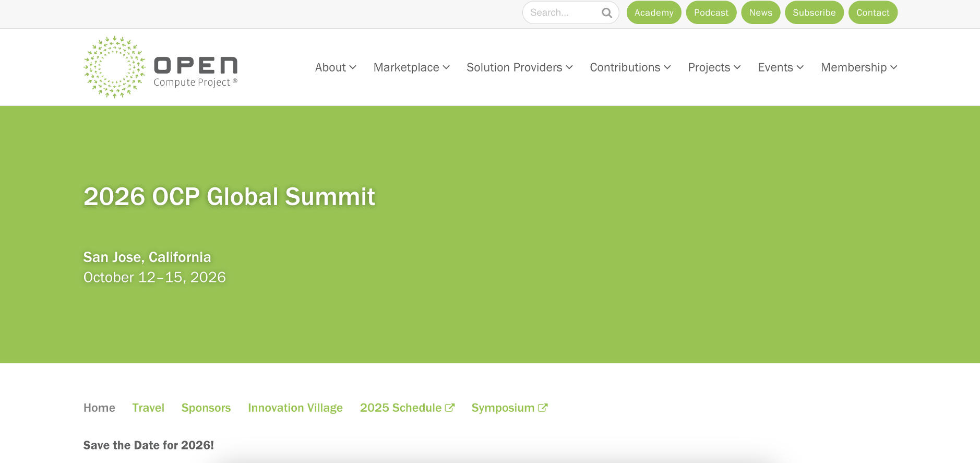Screen dimensions: 980x463
Task: Open the Events dropdown menu
Action: (781, 67)
